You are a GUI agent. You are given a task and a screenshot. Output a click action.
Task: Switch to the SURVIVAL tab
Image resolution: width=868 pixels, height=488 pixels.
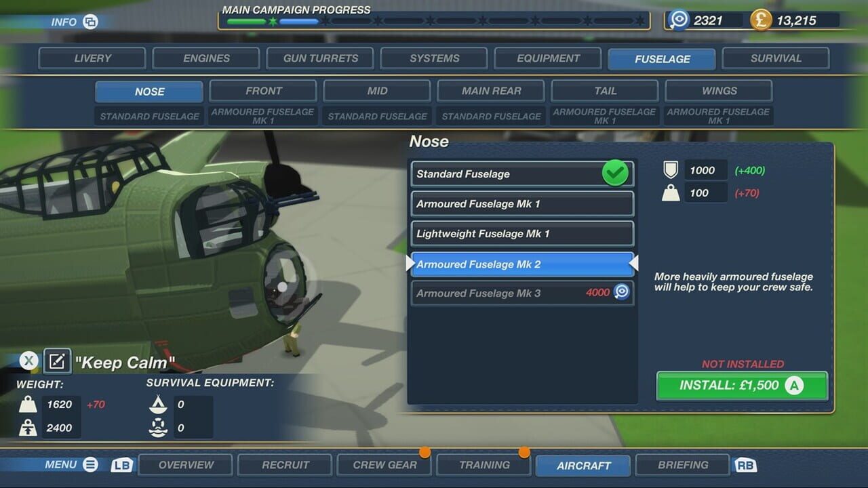click(x=775, y=58)
